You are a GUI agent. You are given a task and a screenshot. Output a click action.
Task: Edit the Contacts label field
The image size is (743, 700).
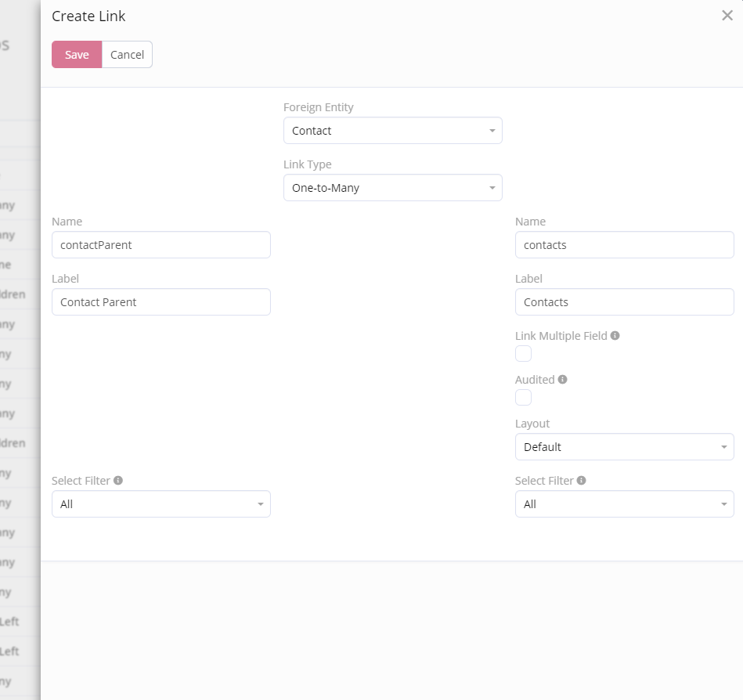(x=624, y=302)
